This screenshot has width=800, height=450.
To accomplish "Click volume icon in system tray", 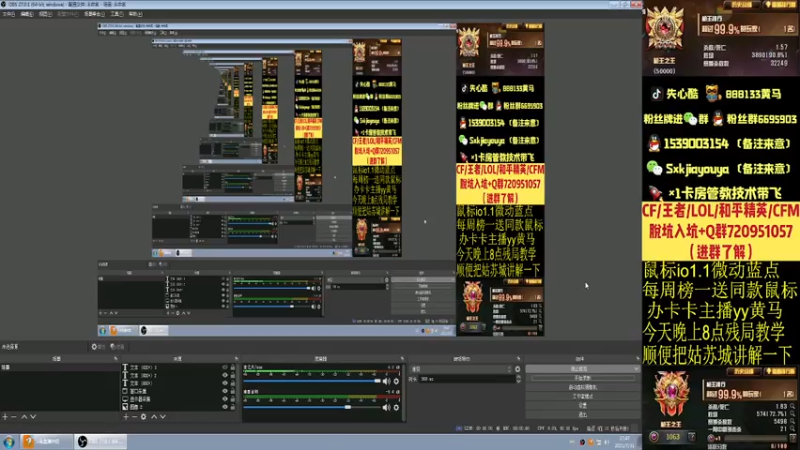I will (607, 442).
